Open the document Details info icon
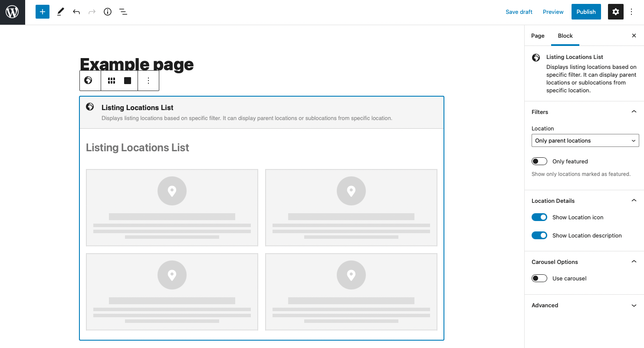 [x=108, y=12]
